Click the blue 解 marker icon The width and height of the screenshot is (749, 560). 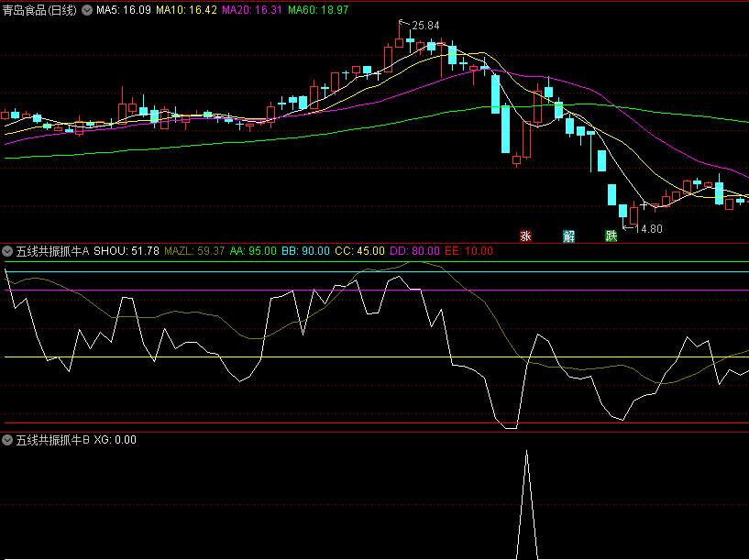569,236
